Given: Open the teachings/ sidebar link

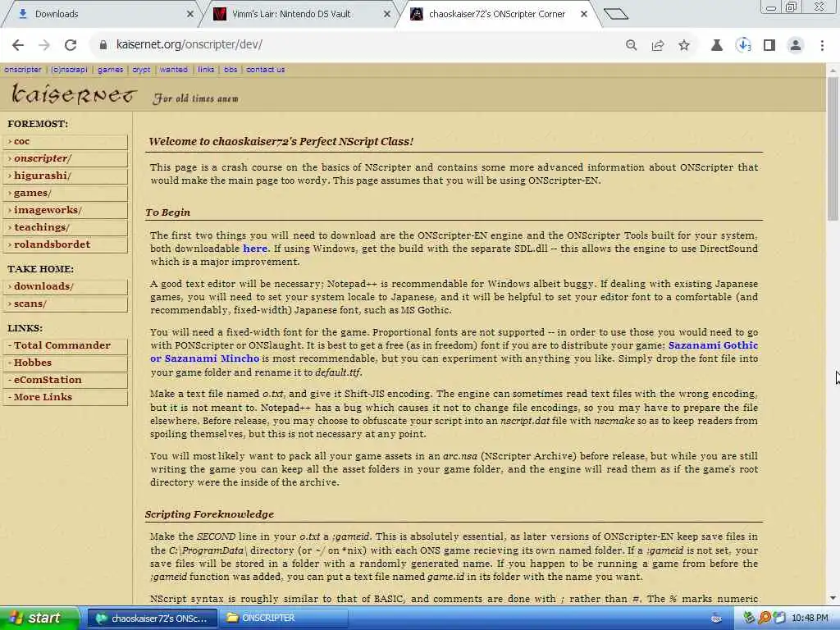Looking at the screenshot, I should (66, 227).
